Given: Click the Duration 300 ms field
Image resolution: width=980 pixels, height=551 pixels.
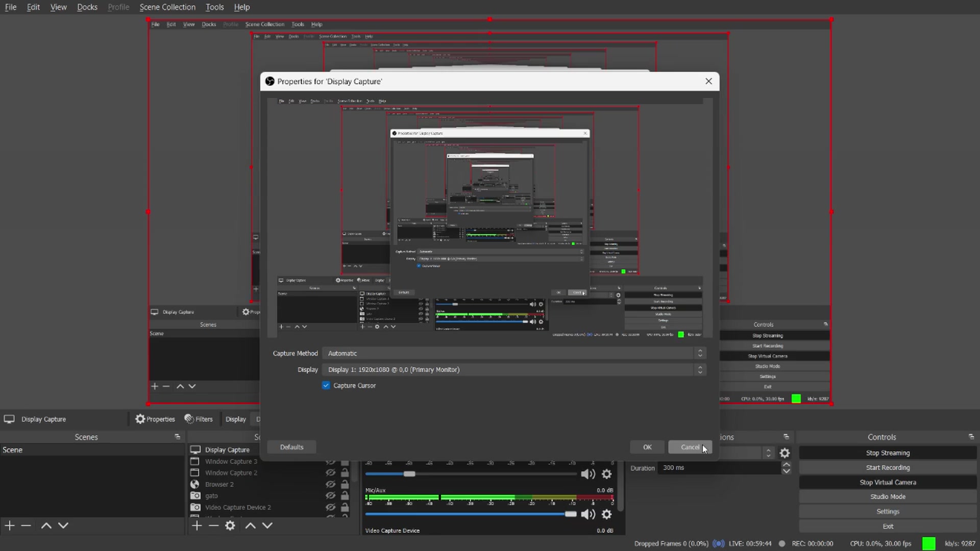Looking at the screenshot, I should [720, 468].
